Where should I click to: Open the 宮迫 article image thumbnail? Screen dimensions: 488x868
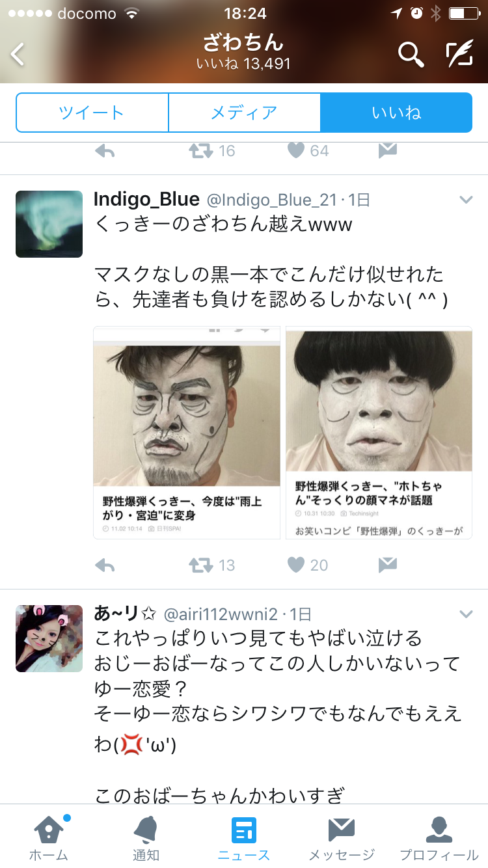[x=187, y=433]
